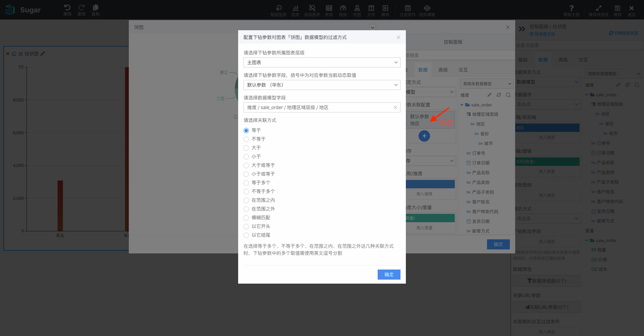Viewport: 644px width, 336px height.
Task: Click the dimension search icon in pie panel
Action: [508, 95]
